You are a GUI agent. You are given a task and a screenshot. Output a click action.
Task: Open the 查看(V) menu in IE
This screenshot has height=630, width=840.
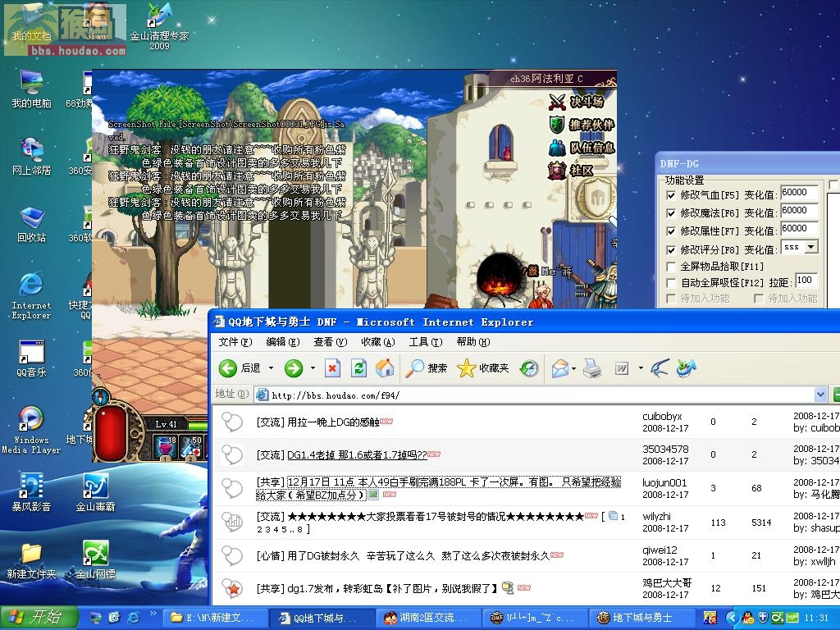tap(330, 342)
